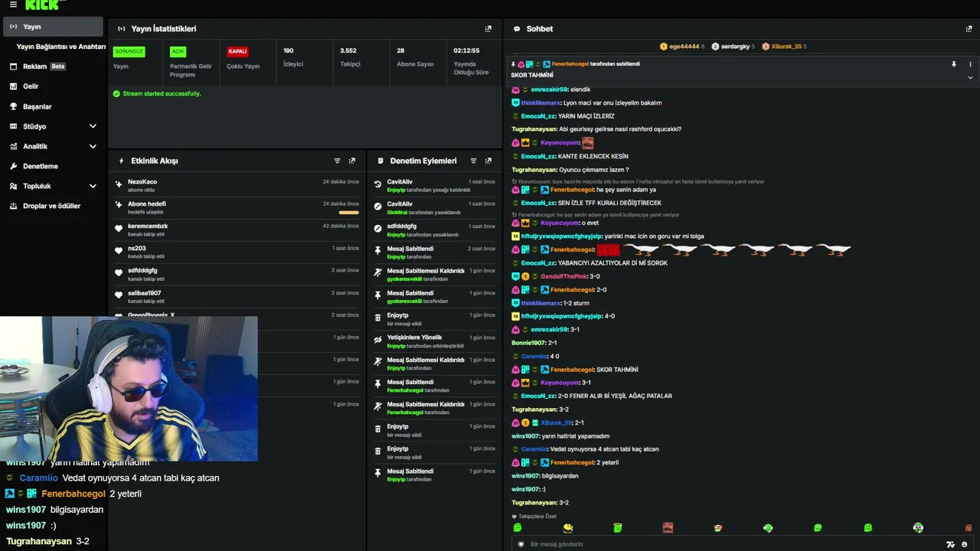The image size is (980, 551).
Task: Click the Takipçilere Özel emote label
Action: [x=533, y=517]
